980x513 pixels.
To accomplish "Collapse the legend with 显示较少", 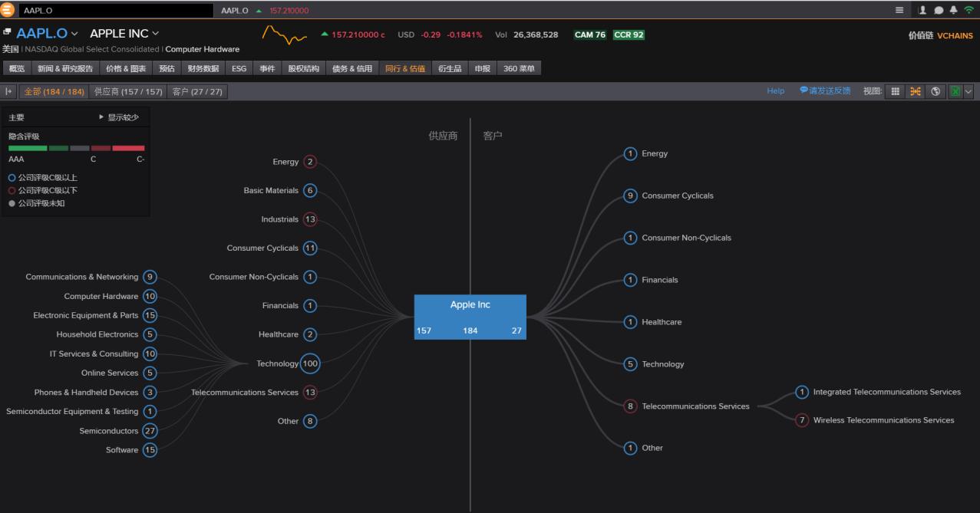I will click(x=119, y=117).
